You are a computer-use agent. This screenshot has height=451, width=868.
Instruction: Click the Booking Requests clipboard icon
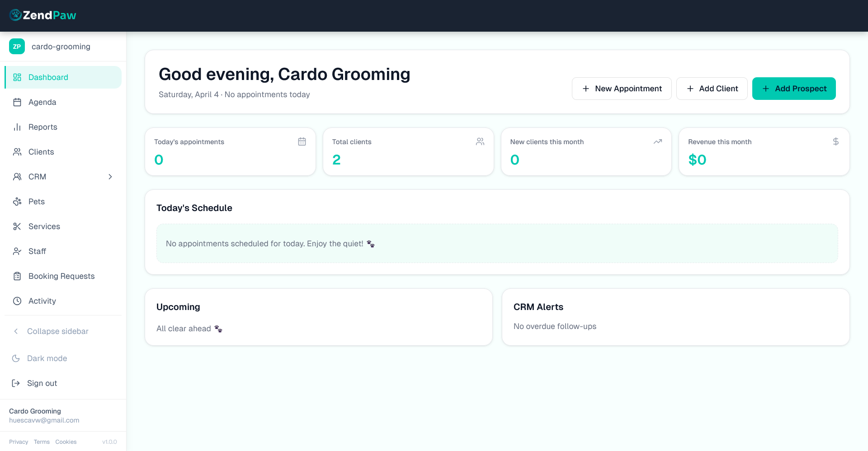point(17,276)
